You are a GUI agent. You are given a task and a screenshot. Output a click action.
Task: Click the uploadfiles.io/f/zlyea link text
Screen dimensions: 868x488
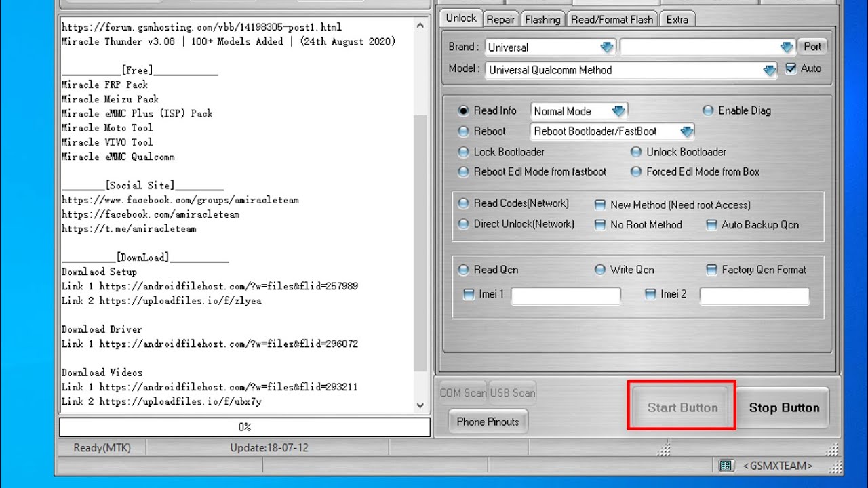180,300
